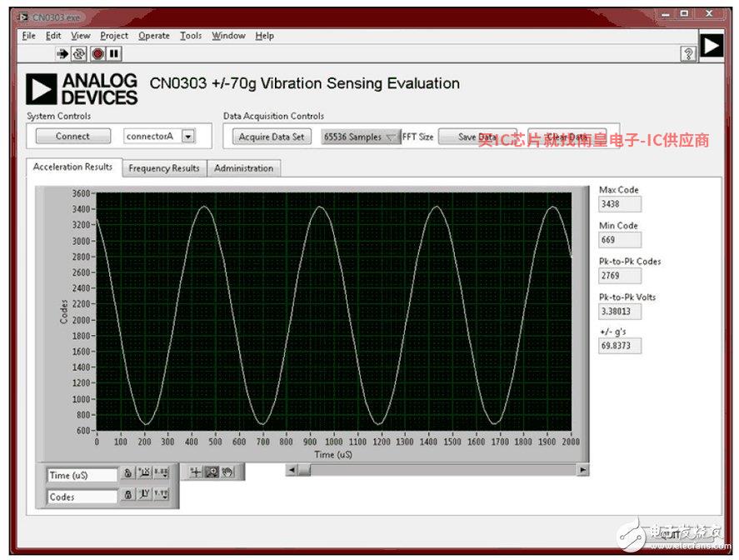Click the graph horizontal scrollbar thumb
Image resolution: width=739 pixels, height=560 pixels.
click(x=304, y=470)
